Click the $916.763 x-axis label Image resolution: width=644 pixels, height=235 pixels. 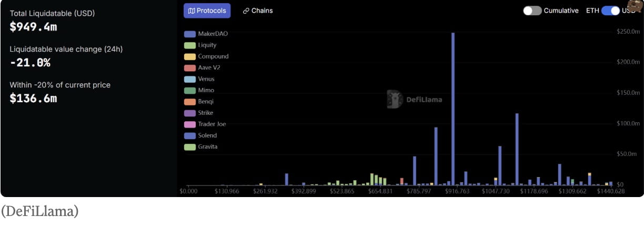click(x=457, y=191)
